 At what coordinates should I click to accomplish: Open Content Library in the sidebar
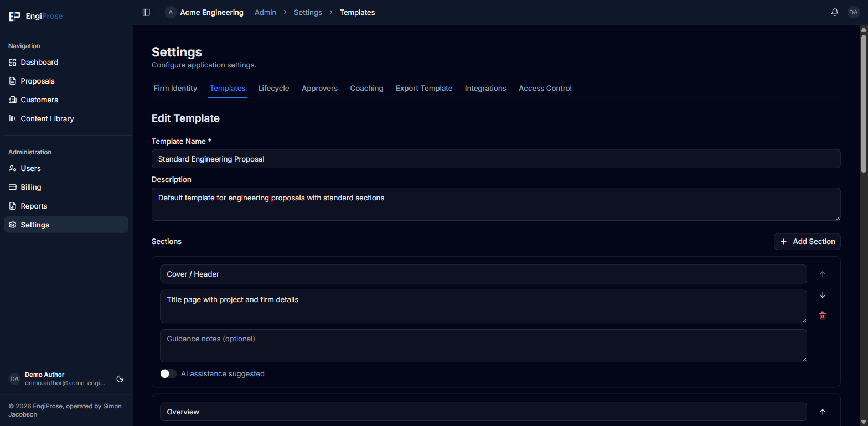66,119
